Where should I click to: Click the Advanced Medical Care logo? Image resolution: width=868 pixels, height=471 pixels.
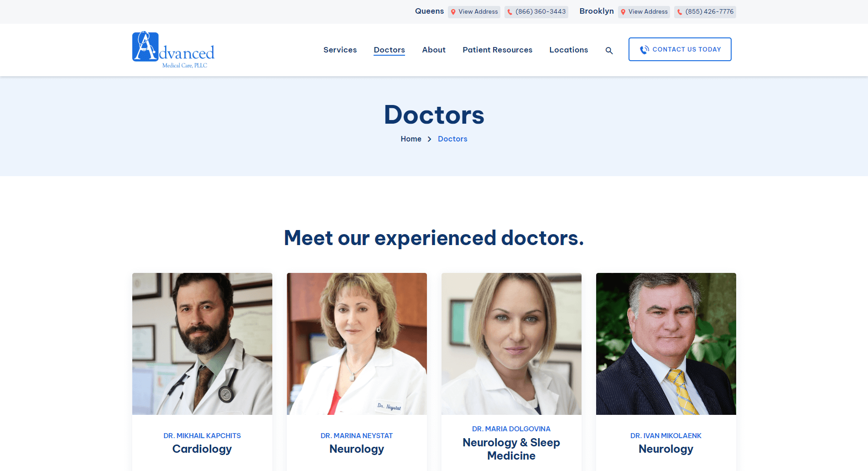(x=173, y=50)
